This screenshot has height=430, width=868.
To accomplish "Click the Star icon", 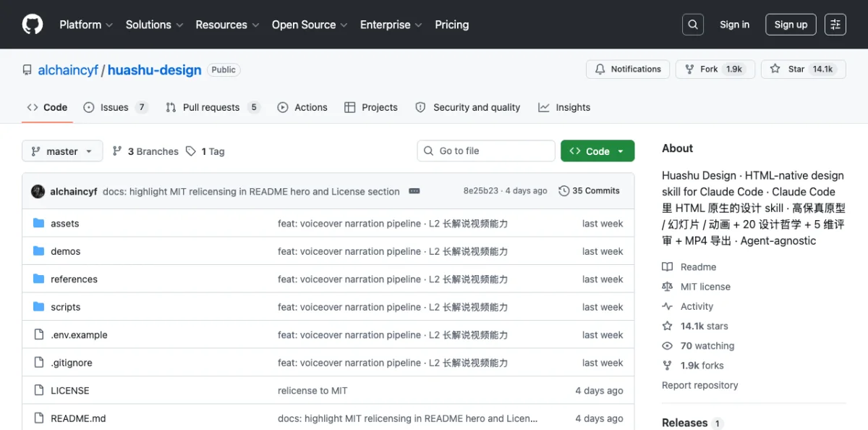I will click(x=775, y=69).
